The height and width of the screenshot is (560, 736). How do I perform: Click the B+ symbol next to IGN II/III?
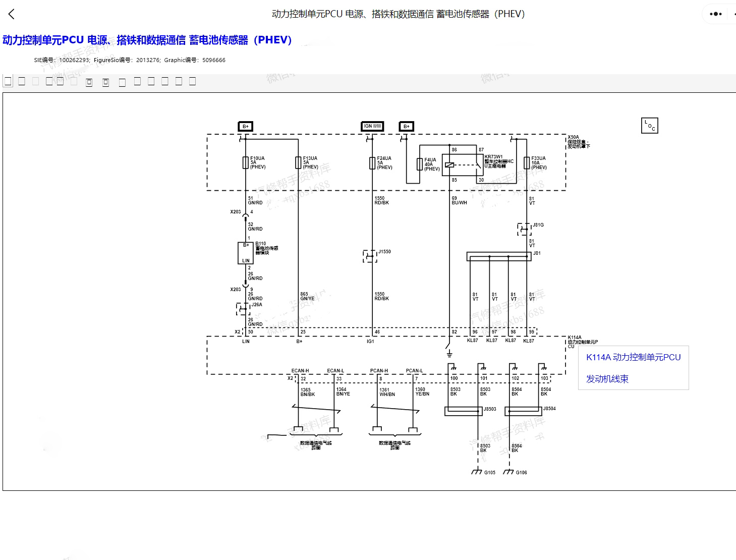pos(406,127)
